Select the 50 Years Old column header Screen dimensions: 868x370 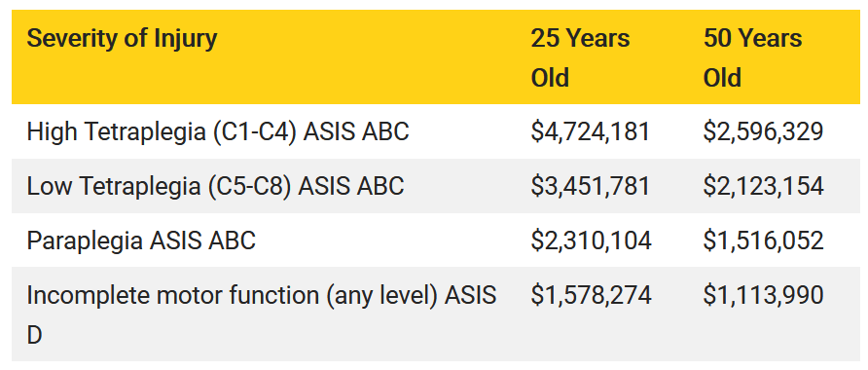coord(752,57)
